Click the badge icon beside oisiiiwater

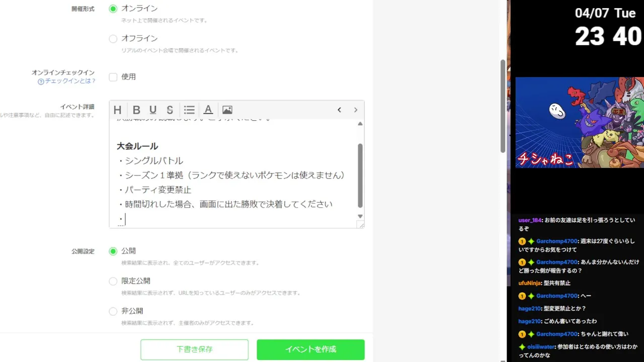coord(522,347)
